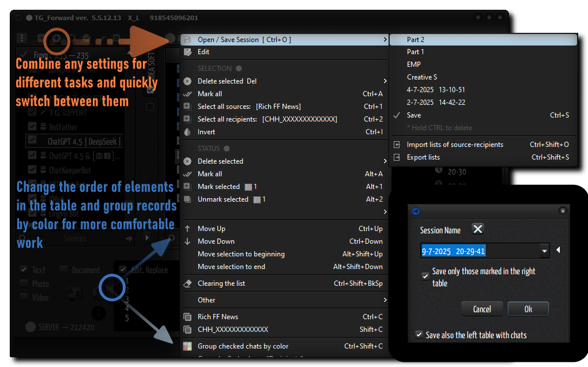Enable the Document checkbox

coord(63,269)
